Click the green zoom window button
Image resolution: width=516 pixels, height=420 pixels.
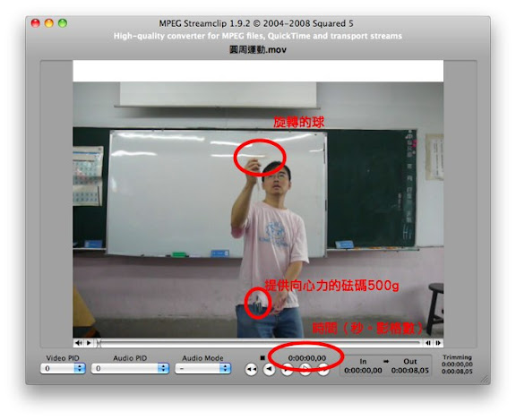63,23
